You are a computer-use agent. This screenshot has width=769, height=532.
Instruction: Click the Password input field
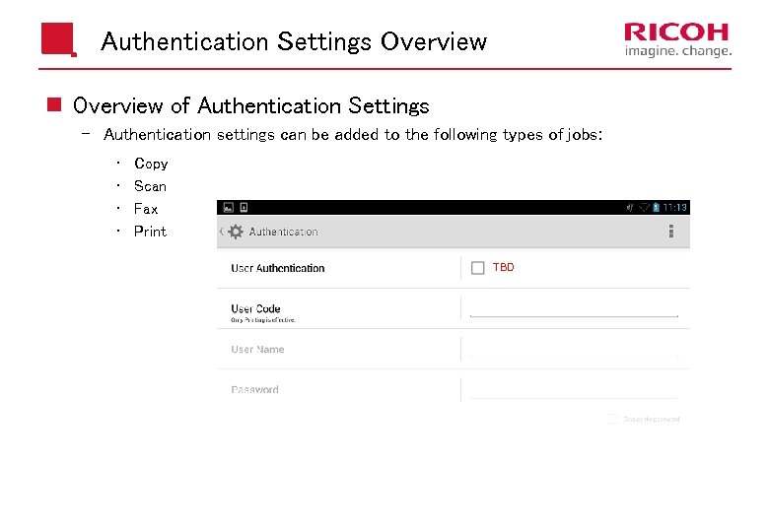[575, 389]
